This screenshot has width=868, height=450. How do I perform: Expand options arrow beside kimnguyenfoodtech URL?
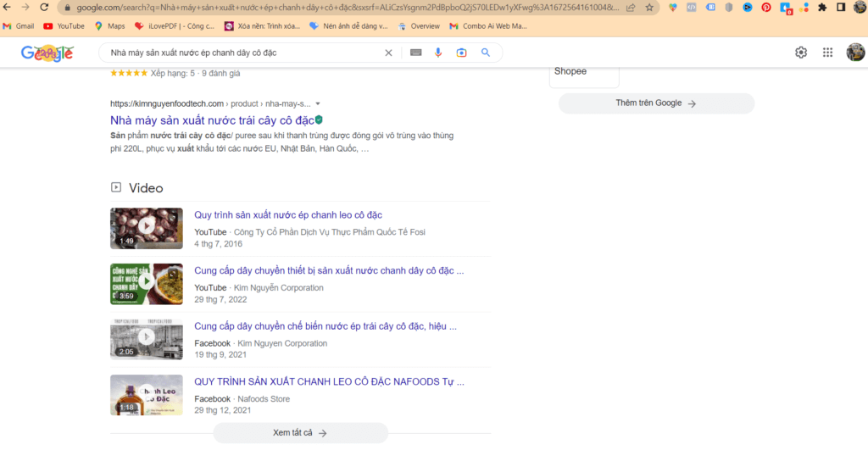[x=318, y=103]
